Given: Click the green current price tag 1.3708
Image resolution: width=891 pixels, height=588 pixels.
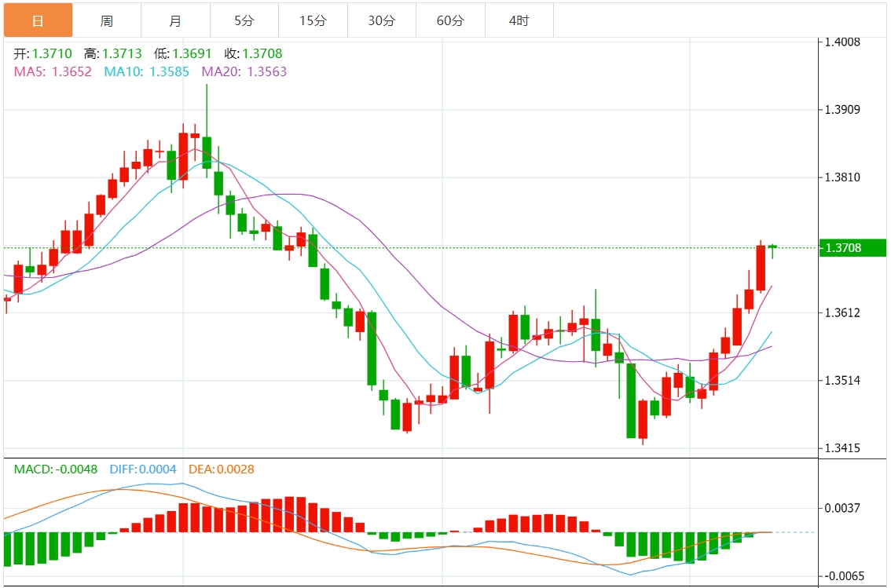Looking at the screenshot, I should [x=853, y=247].
